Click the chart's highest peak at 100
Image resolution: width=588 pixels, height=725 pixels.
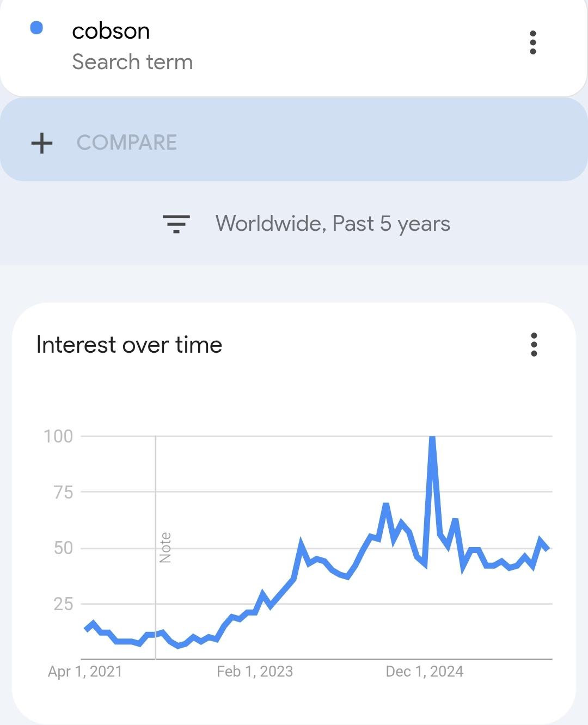pos(432,438)
